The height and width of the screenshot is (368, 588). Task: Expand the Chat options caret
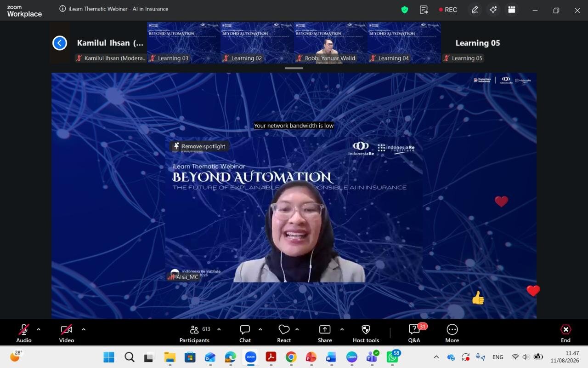click(260, 329)
